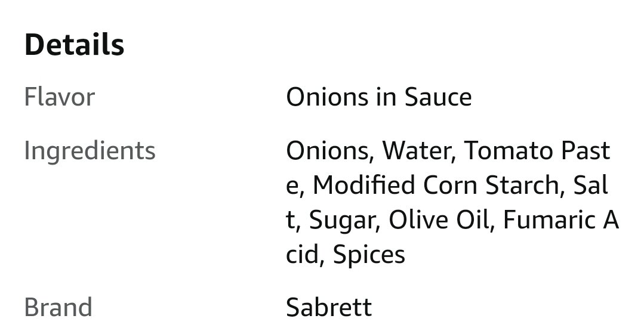644x328 pixels.
Task: Click the Onions in Sauce flavor value
Action: click(378, 97)
